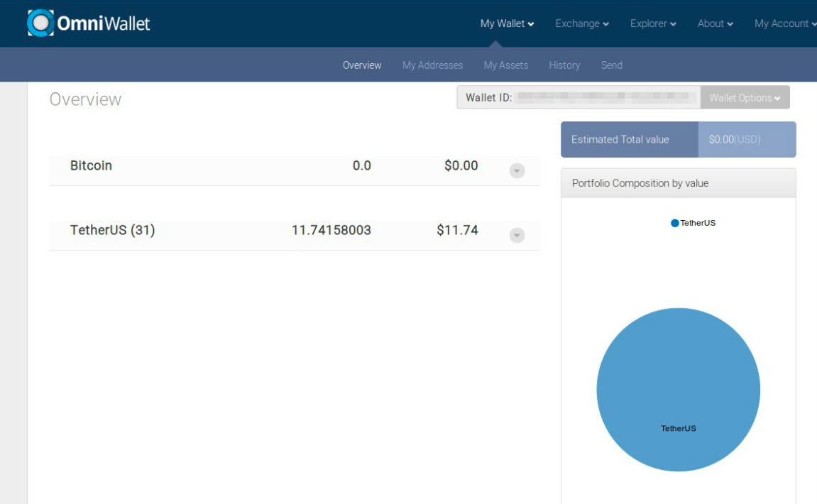Open the My Assets tab

[506, 65]
